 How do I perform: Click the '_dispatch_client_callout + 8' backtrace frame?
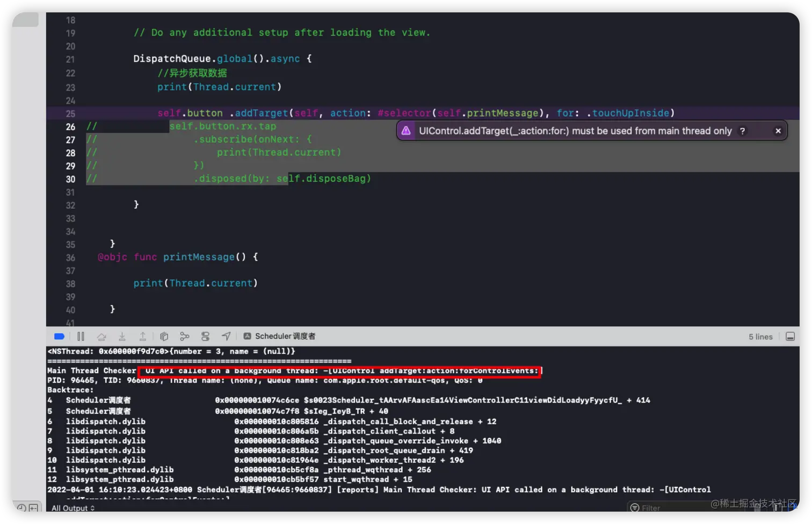tap(389, 431)
